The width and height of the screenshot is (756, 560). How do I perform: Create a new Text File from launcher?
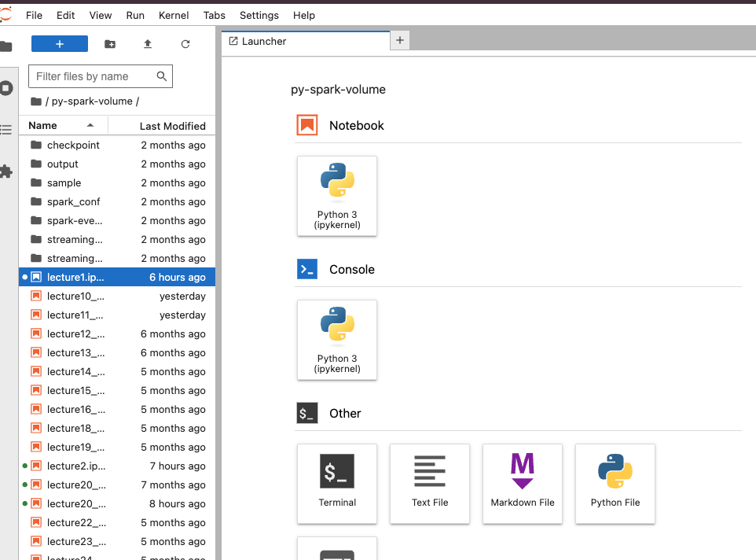coord(430,484)
